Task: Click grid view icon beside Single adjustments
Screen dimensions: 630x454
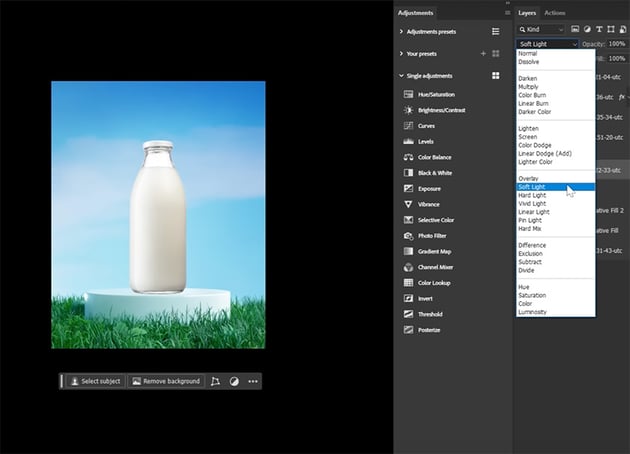Action: coord(495,76)
